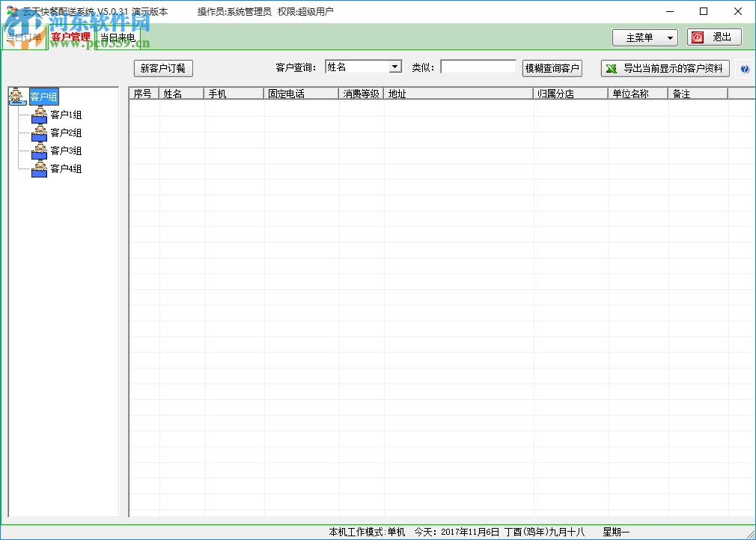Click the dropdown arrow next to 姓名
The height and width of the screenshot is (540, 756).
(394, 66)
